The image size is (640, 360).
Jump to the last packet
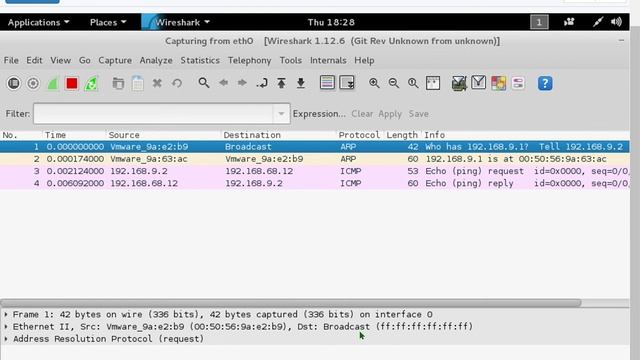point(301,83)
